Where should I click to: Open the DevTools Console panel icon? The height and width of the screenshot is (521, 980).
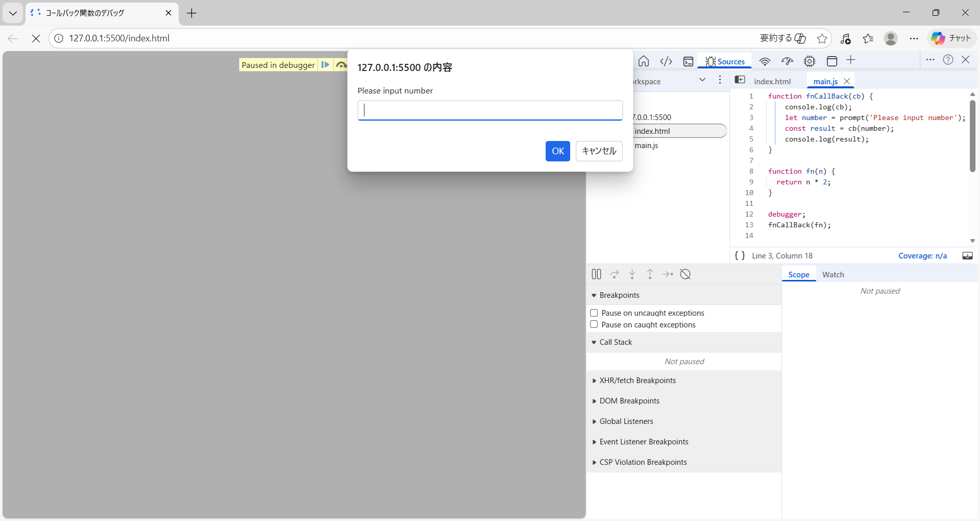pos(688,61)
